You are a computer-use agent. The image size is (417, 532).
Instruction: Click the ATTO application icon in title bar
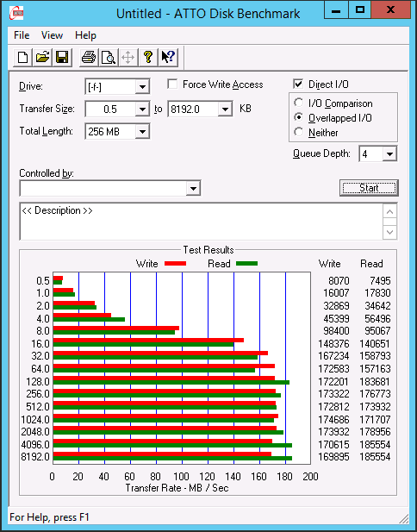[x=16, y=13]
